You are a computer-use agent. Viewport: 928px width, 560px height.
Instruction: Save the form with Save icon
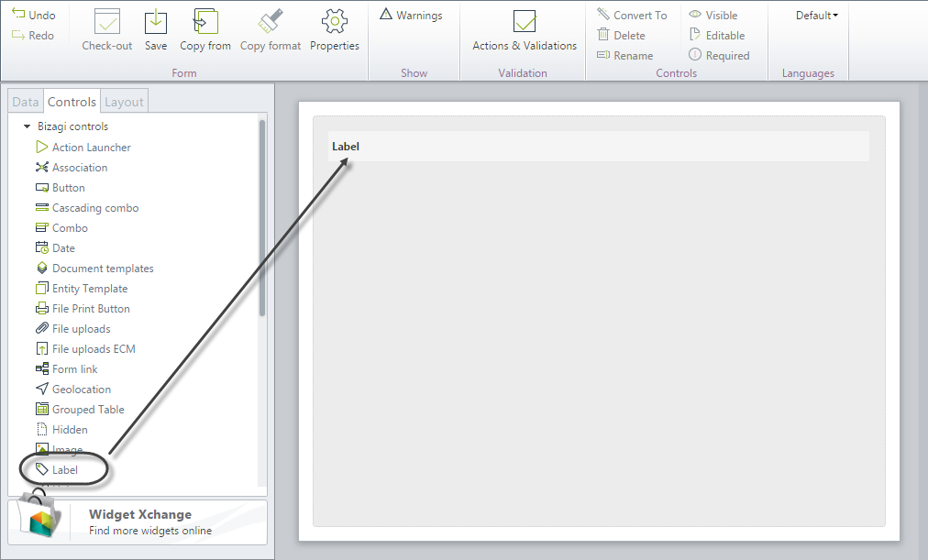pyautogui.click(x=156, y=22)
